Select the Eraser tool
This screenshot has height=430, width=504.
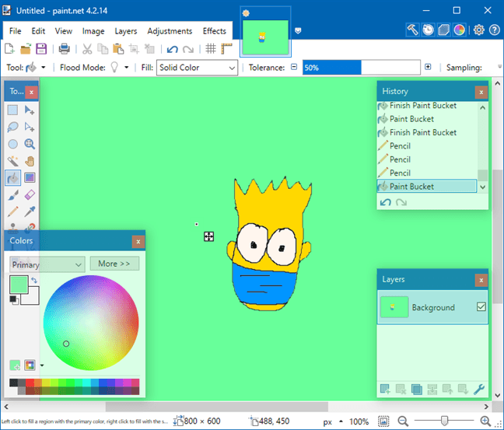(x=30, y=194)
